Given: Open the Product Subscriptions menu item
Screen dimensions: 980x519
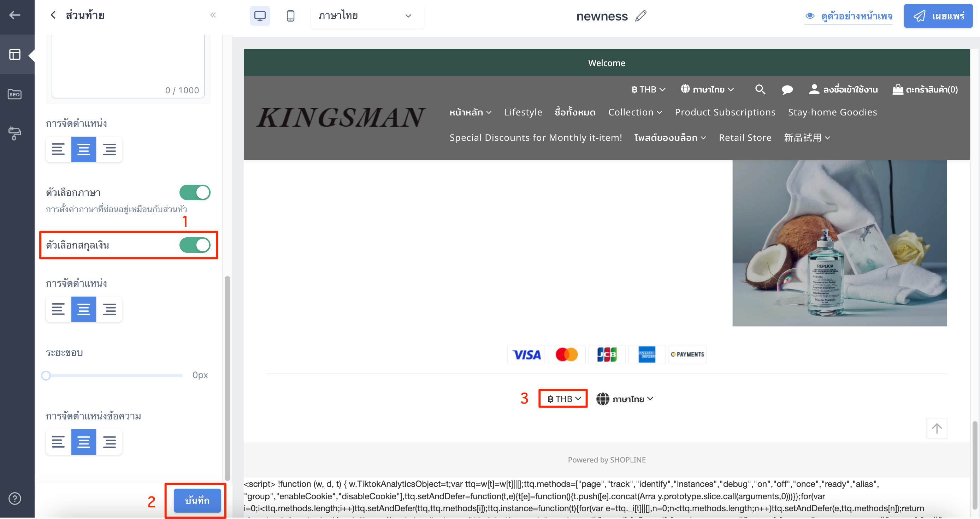Looking at the screenshot, I should coord(725,113).
